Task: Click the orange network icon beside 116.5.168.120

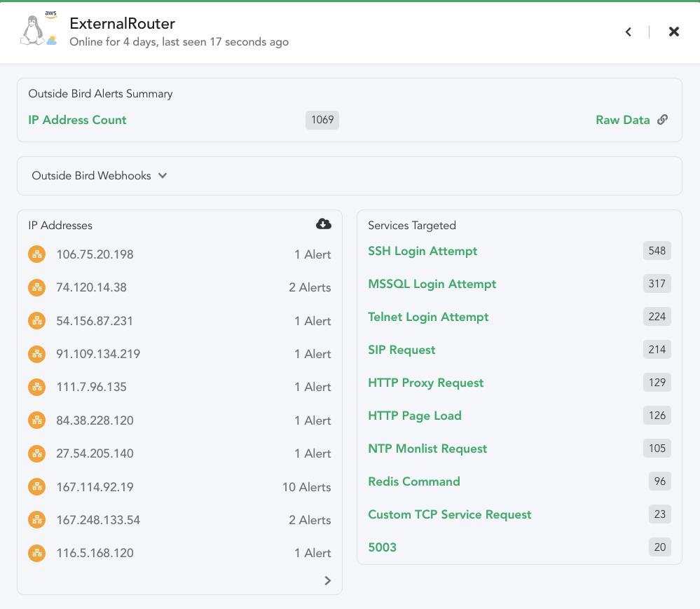Action: (37, 553)
